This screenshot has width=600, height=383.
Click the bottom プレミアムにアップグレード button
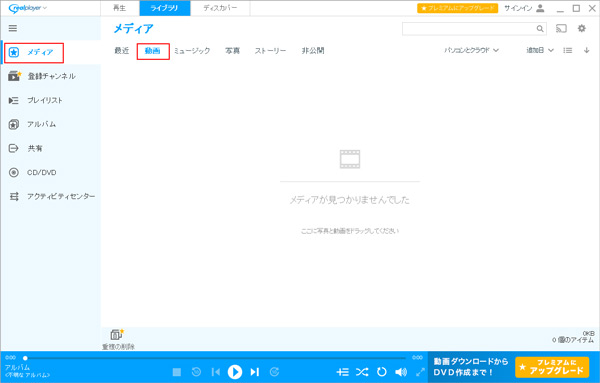pos(552,367)
